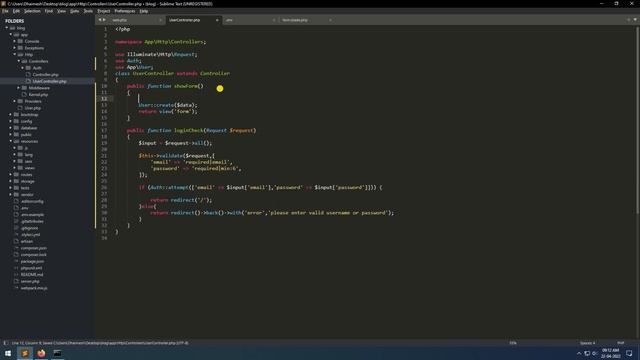Screen dimensions: 640x360
Task: Click the tests folder icon
Action: (16, 188)
